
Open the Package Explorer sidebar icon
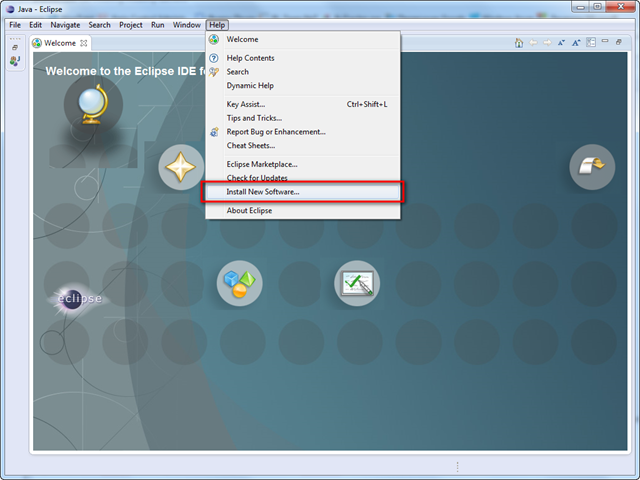tap(15, 61)
